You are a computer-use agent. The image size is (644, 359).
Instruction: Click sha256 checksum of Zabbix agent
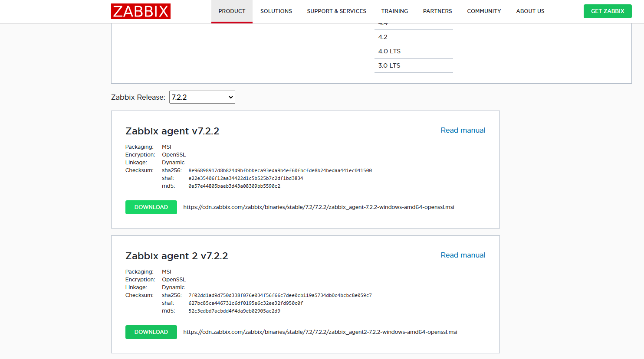tap(280, 170)
